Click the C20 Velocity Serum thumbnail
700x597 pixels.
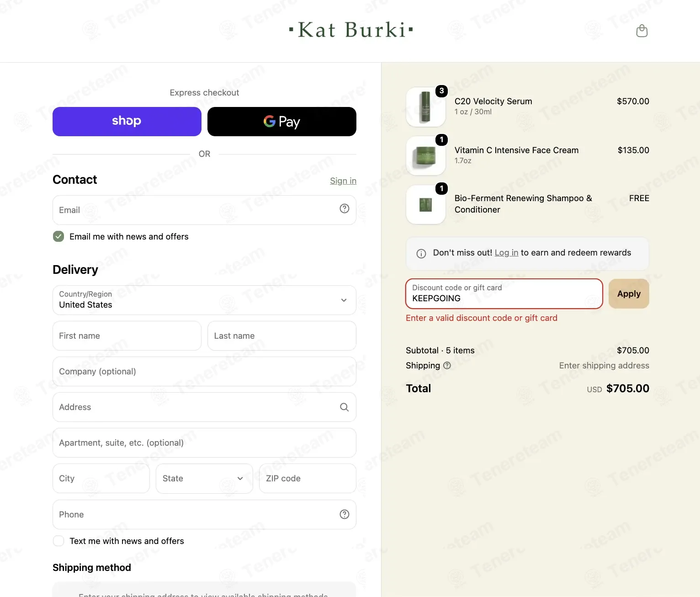426,107
